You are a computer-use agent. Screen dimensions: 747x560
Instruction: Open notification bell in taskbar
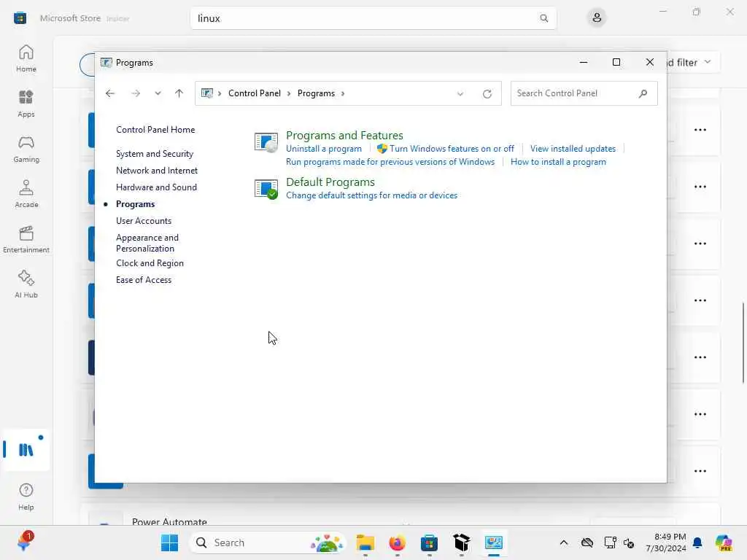pyautogui.click(x=697, y=542)
